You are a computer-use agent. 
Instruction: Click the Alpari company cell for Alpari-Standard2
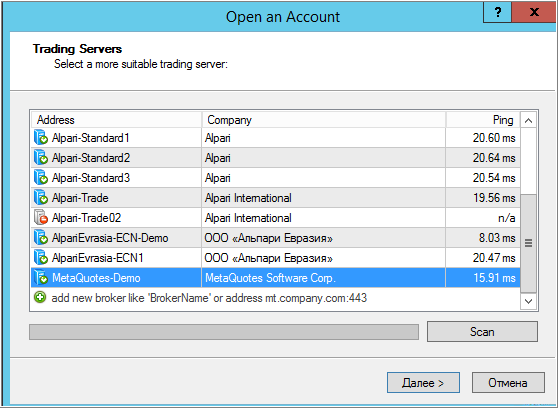pyautogui.click(x=323, y=158)
